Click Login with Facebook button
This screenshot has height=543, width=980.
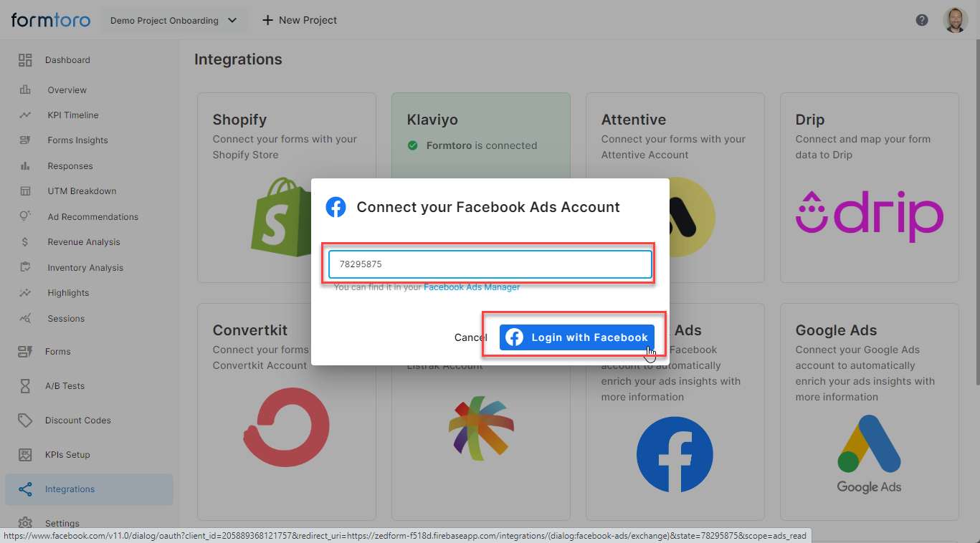[577, 337]
